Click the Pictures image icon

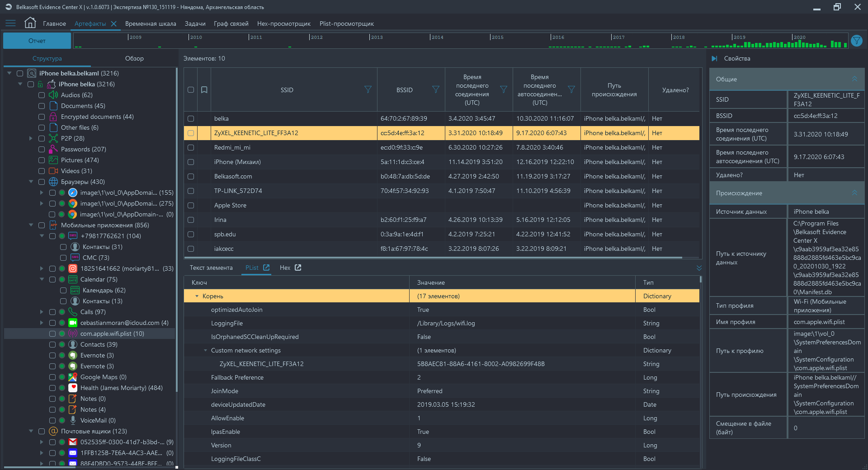(x=53, y=160)
